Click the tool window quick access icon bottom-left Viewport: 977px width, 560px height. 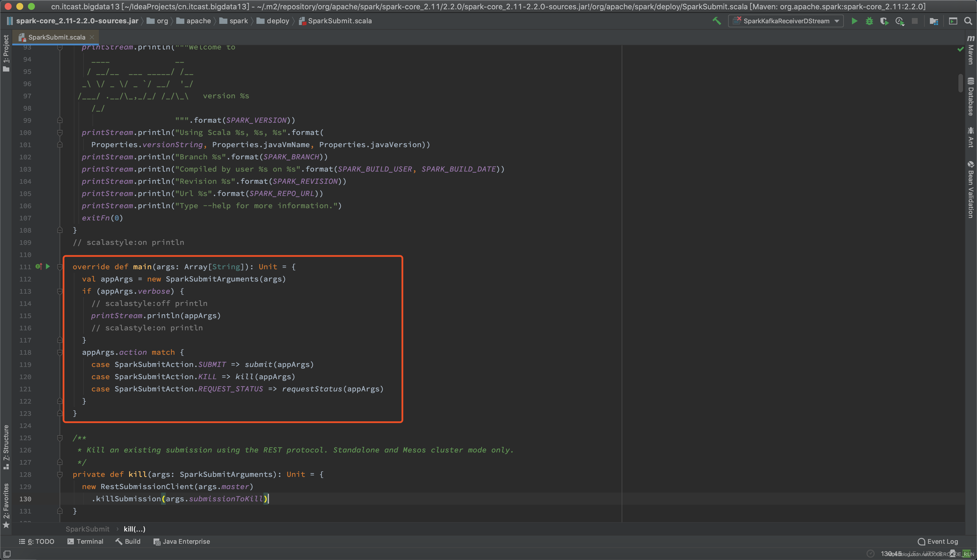(x=7, y=554)
